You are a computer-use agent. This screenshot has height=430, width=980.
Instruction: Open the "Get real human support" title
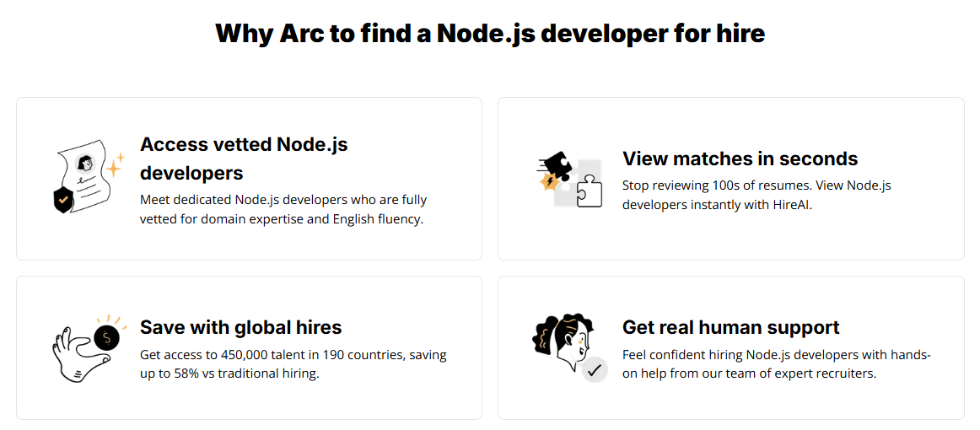tap(730, 327)
